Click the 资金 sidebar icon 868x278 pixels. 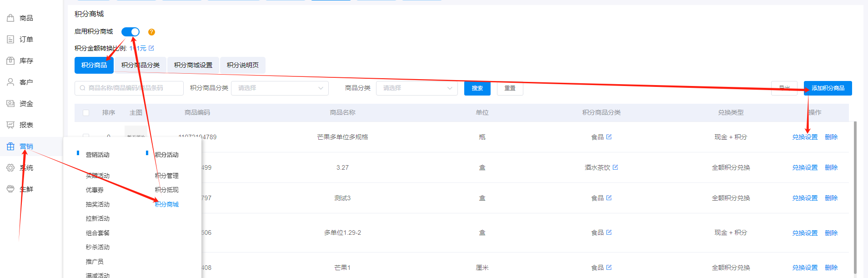point(10,104)
